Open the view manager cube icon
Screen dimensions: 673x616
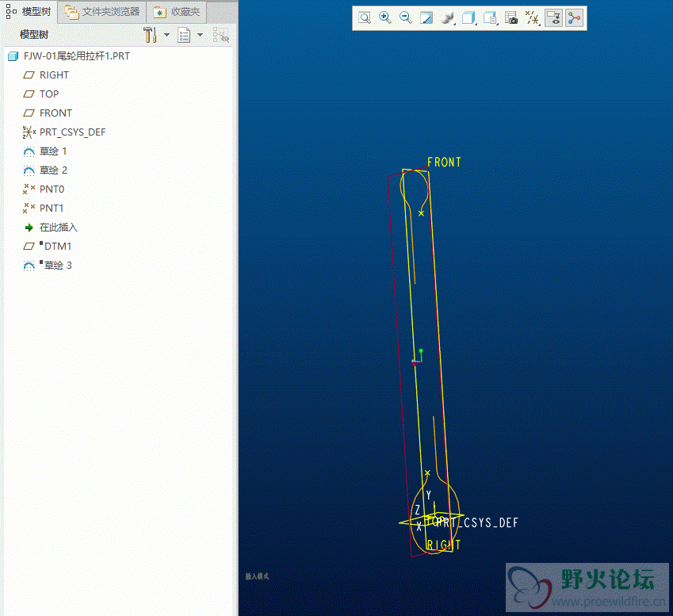(x=490, y=18)
